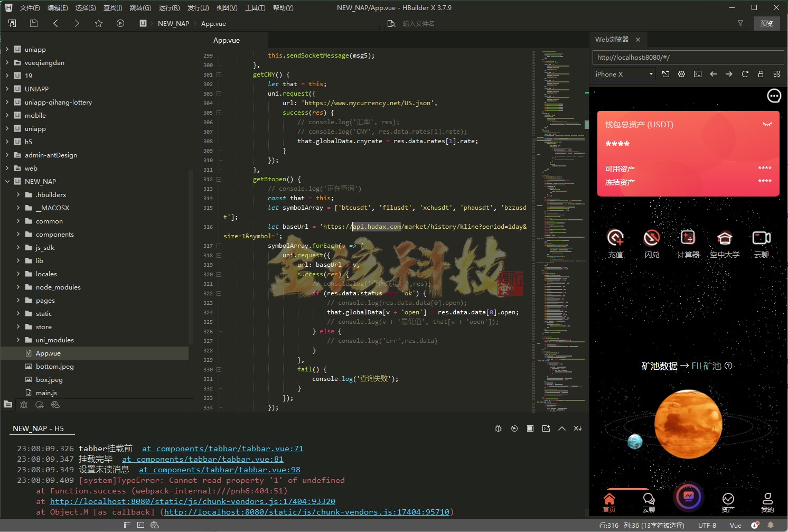Expand the components folder
This screenshot has width=788, height=532.
18,235
